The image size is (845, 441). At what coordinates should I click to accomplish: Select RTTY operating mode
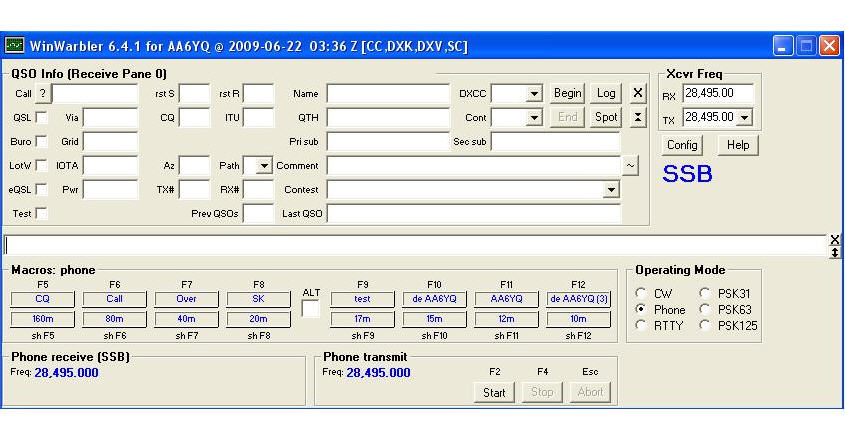pos(640,326)
